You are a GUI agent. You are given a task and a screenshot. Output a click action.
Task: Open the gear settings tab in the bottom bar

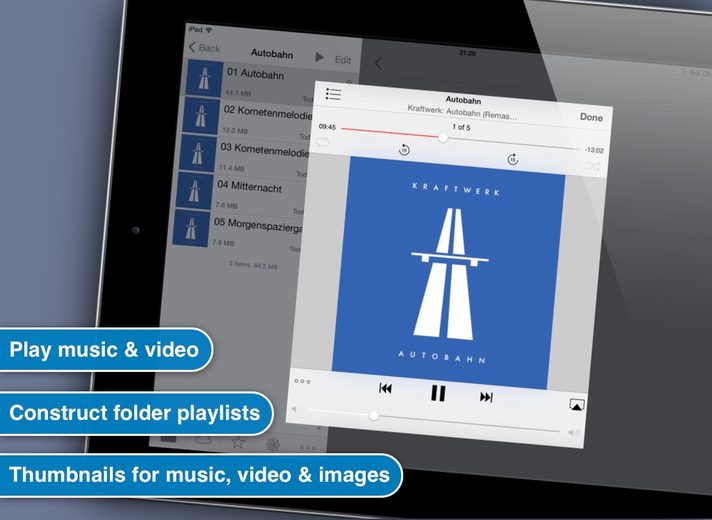tap(272, 444)
